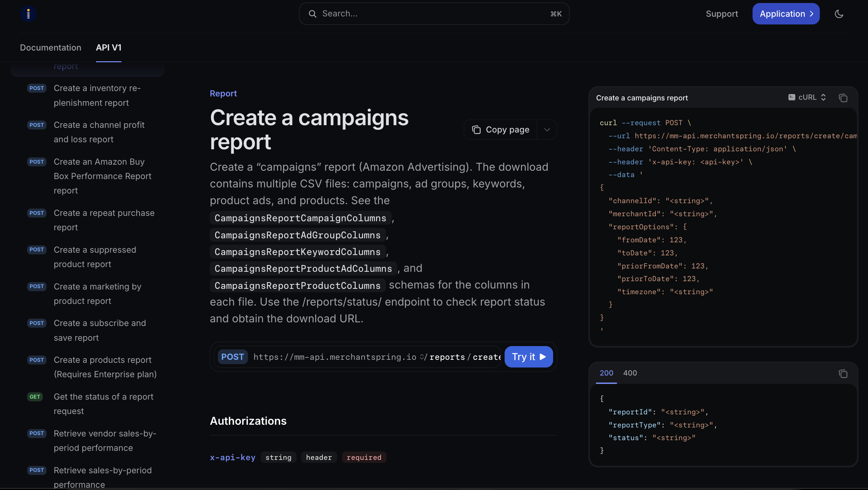Open the Application link

(786, 14)
